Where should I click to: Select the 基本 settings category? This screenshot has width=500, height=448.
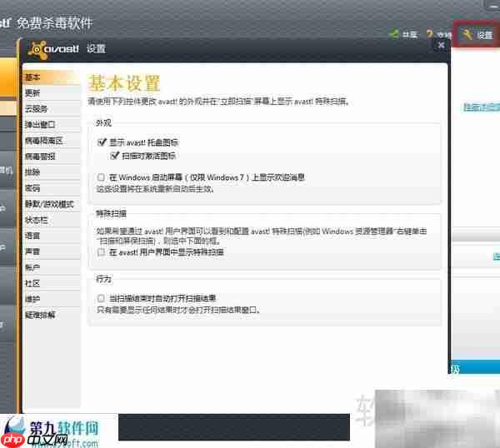pyautogui.click(x=52, y=77)
